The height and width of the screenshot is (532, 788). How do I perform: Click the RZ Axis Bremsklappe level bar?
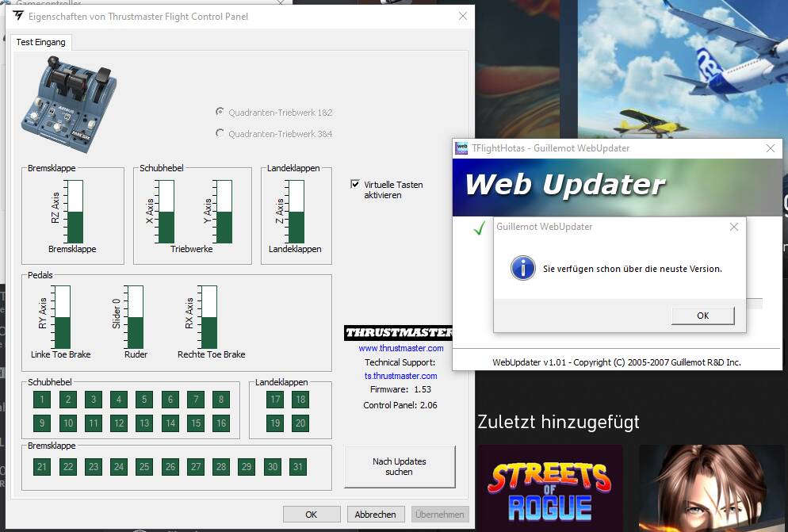click(x=76, y=211)
